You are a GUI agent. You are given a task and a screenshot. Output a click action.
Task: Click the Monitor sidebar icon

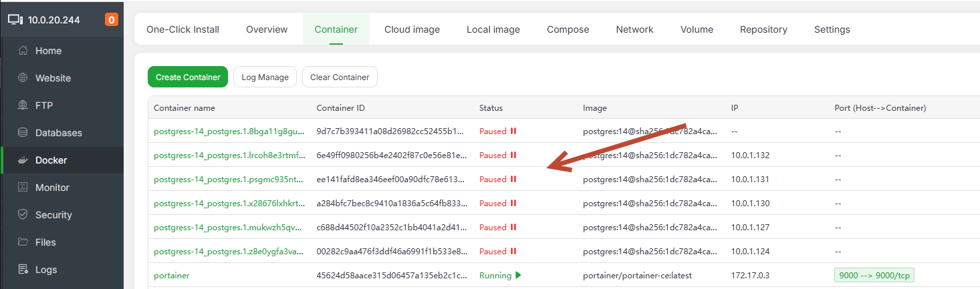tap(23, 188)
